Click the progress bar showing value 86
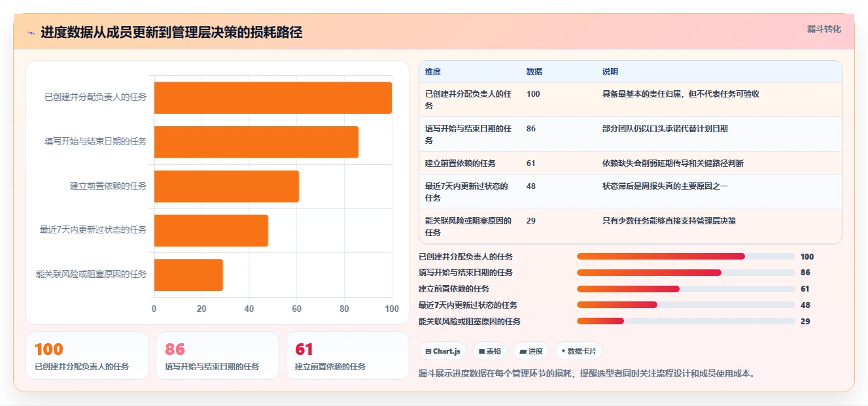Image resolution: width=868 pixels, height=406 pixels. [686, 273]
